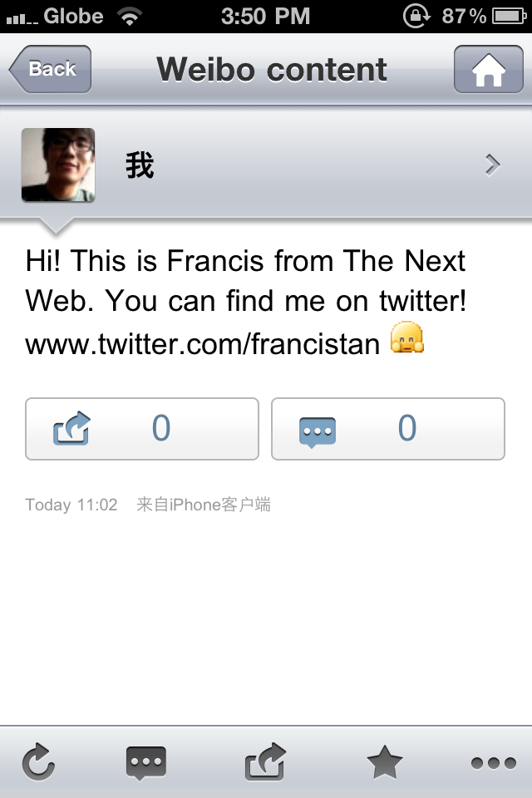This screenshot has width=532, height=798.
Task: Tap the emoji in the post
Action: [407, 338]
